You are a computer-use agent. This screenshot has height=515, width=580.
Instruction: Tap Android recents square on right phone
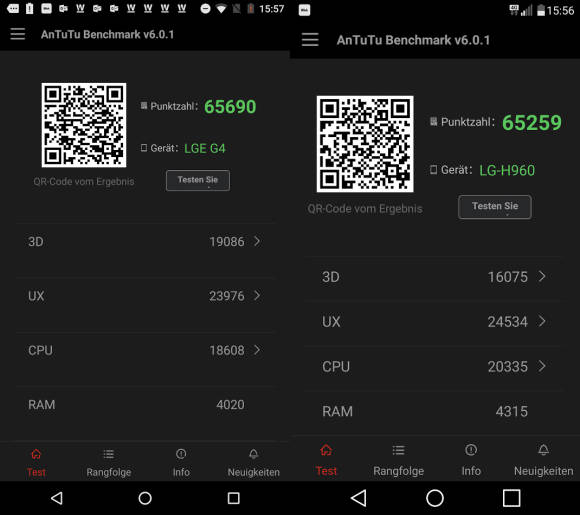click(x=512, y=498)
